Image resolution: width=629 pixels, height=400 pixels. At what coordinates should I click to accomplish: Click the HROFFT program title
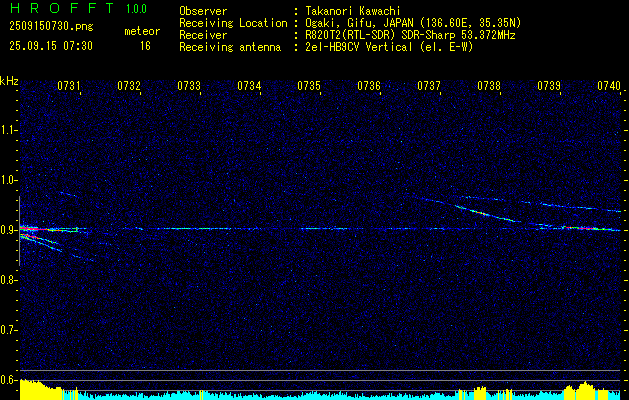[62, 8]
